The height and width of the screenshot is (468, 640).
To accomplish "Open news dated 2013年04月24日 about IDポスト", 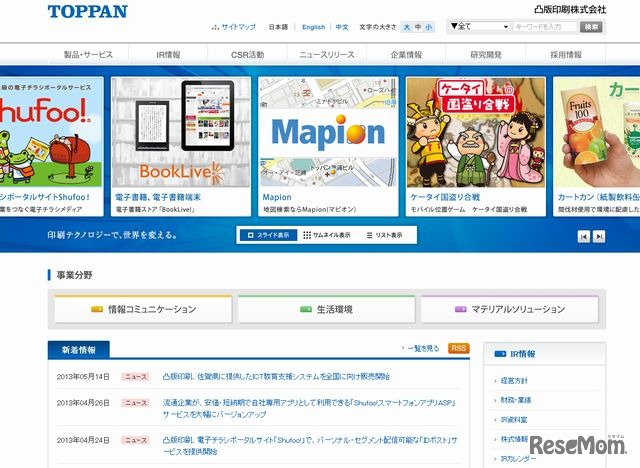I will coord(310,446).
